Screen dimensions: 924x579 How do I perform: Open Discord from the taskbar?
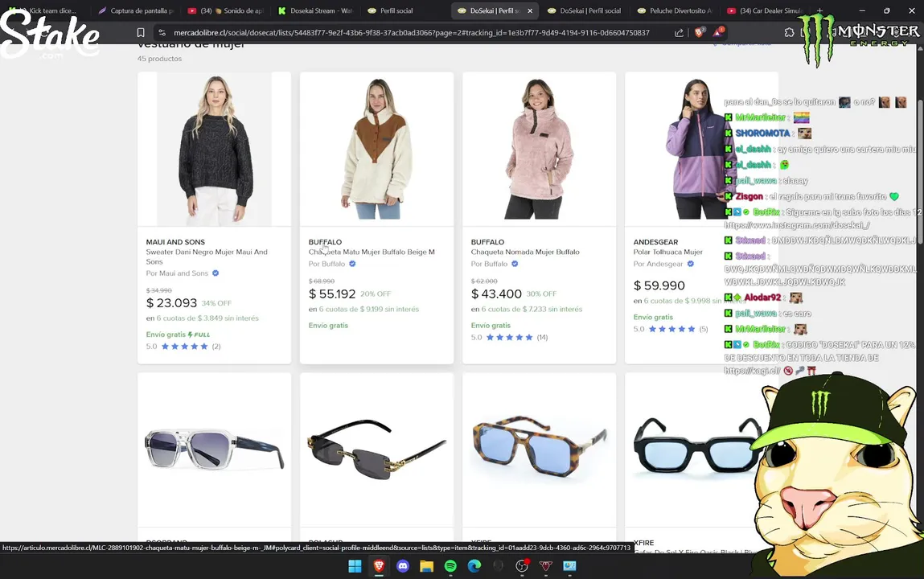click(403, 566)
